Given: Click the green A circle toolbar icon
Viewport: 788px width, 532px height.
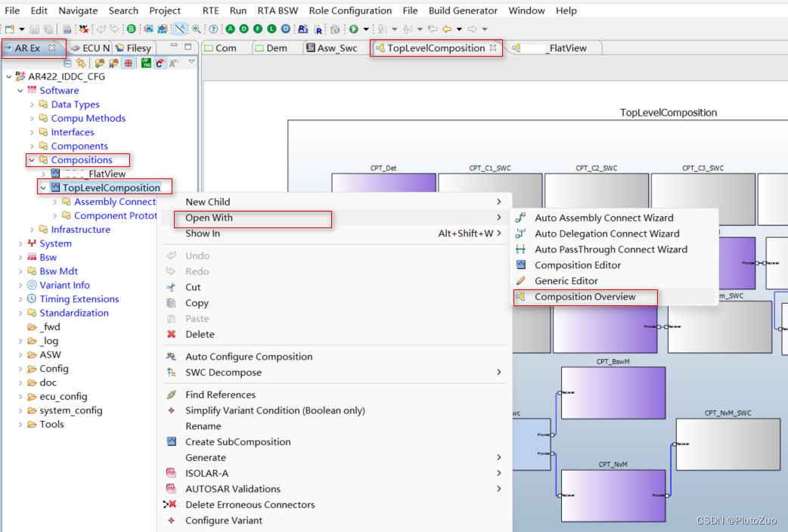Looking at the screenshot, I should (x=231, y=28).
